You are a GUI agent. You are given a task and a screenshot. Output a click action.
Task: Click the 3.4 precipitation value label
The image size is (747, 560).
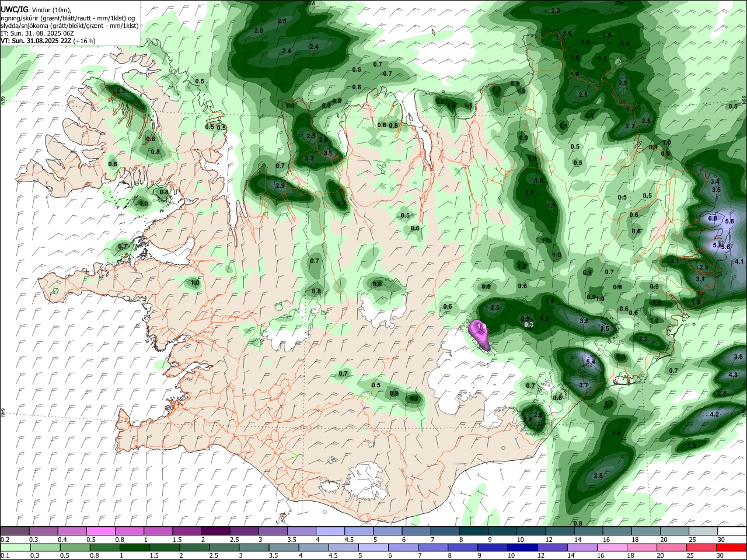pos(715,182)
